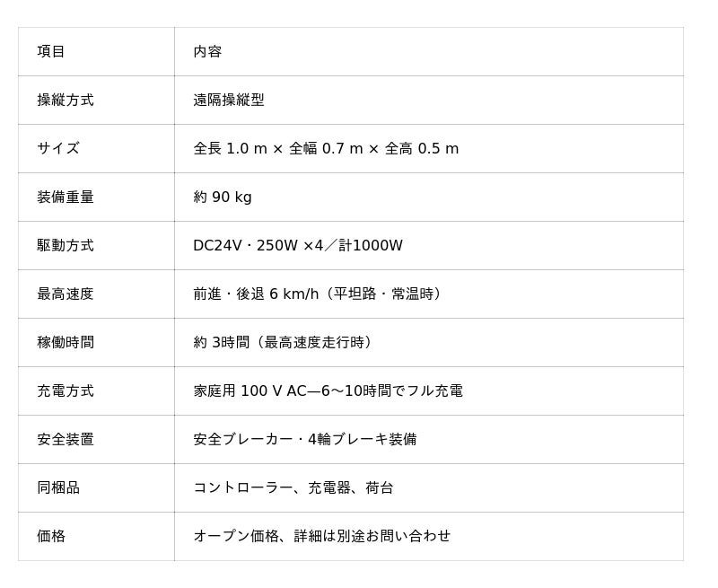Click the 全長 1.0 m size value

[x=326, y=148]
